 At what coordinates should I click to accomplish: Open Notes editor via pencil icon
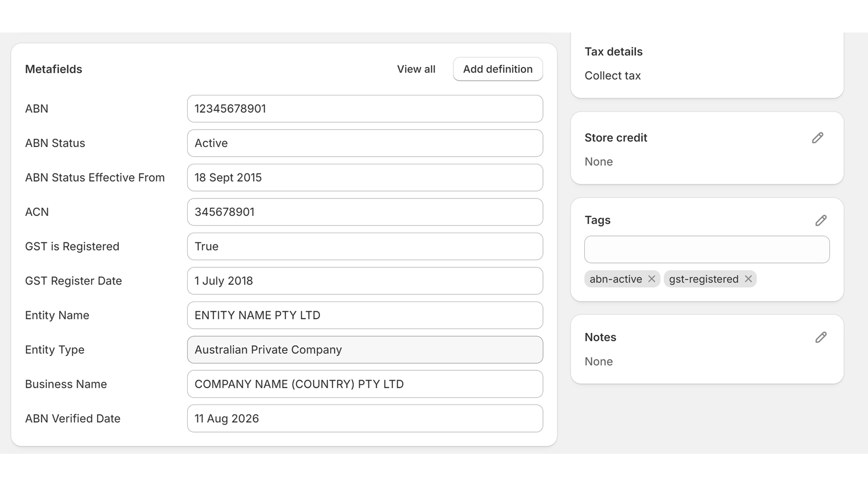tap(821, 337)
